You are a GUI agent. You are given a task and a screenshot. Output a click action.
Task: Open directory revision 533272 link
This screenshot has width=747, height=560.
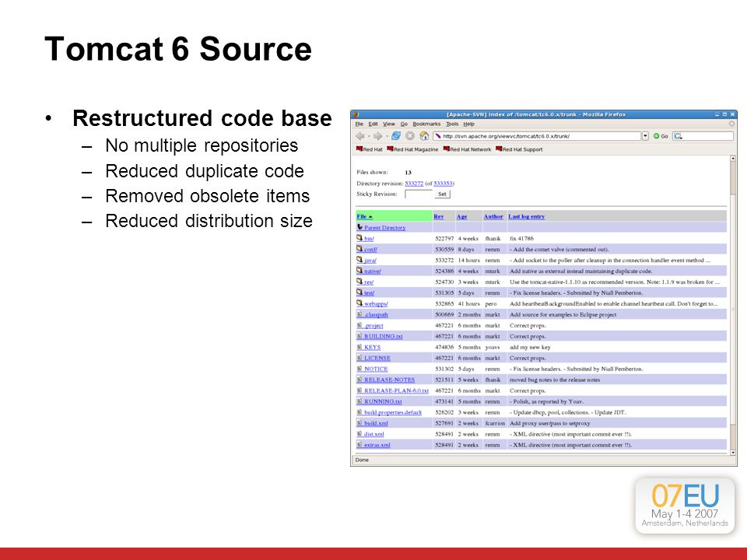[414, 184]
